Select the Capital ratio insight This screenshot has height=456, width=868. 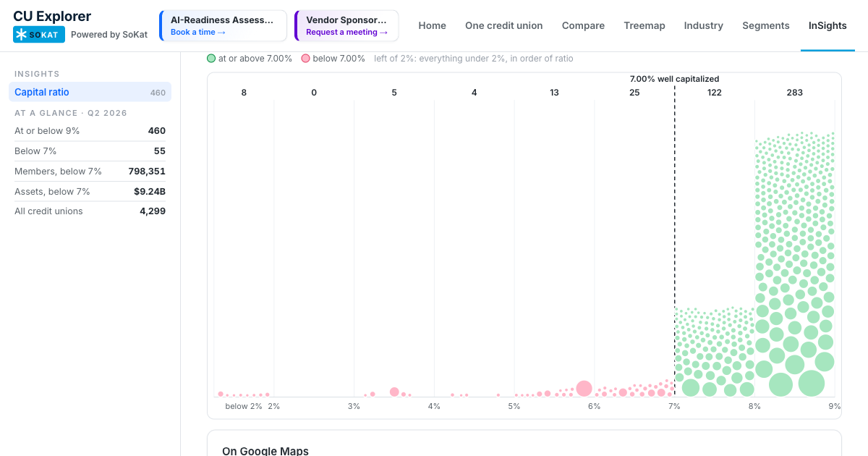pyautogui.click(x=90, y=92)
